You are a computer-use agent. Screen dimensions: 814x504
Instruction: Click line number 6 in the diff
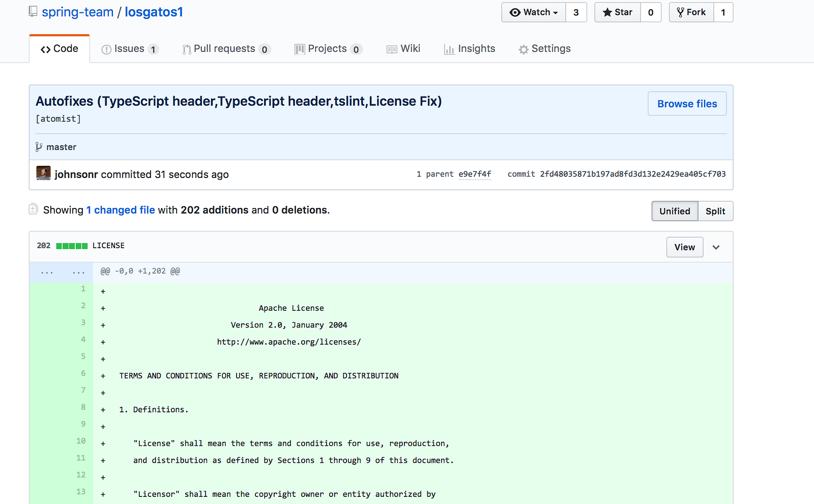click(x=83, y=373)
